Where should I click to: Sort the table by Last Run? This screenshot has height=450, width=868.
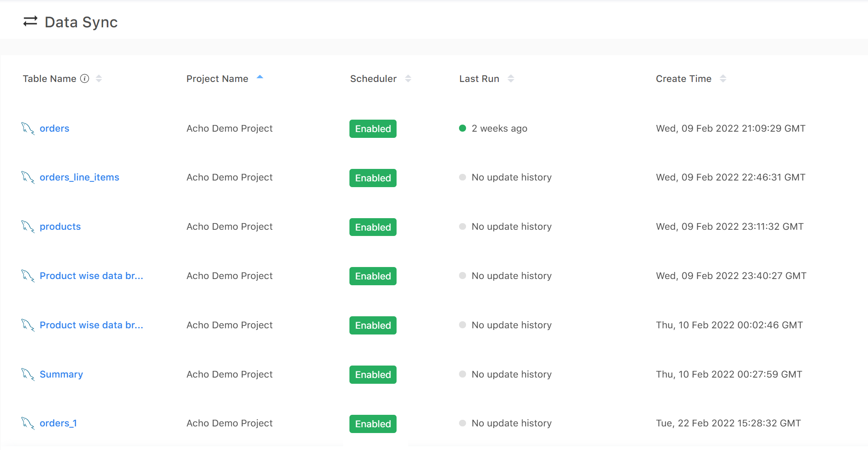tap(511, 78)
